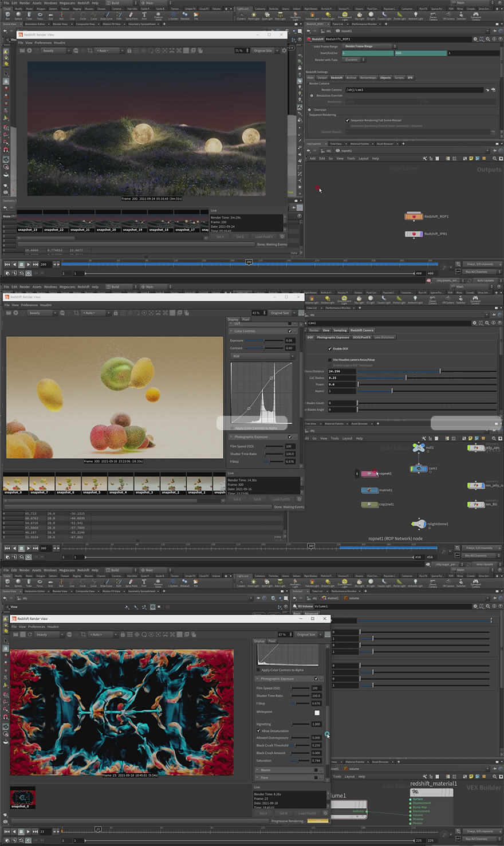Pick Sphere shelf tool in moonlit hills scene
This screenshot has height=846, width=504.
tap(18, 15)
